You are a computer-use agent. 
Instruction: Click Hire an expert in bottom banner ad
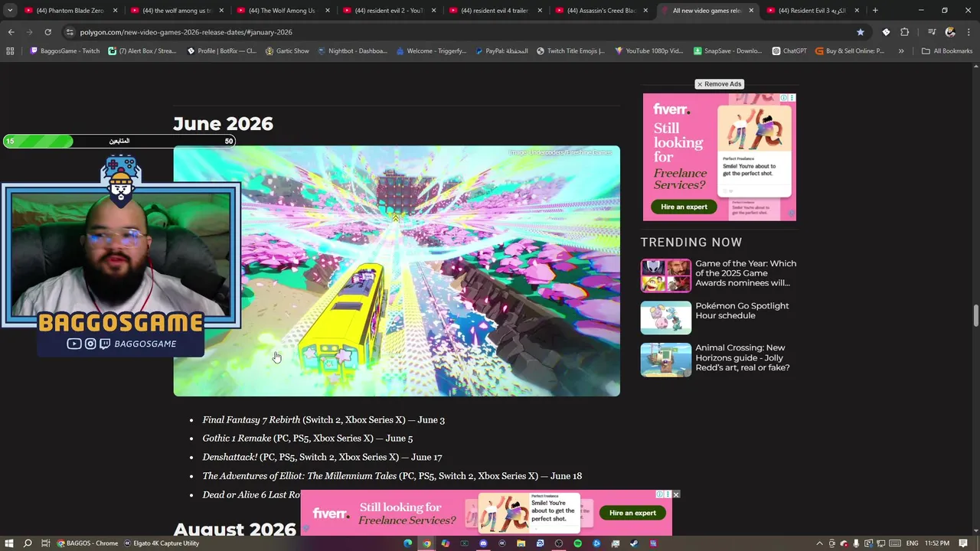pos(632,513)
